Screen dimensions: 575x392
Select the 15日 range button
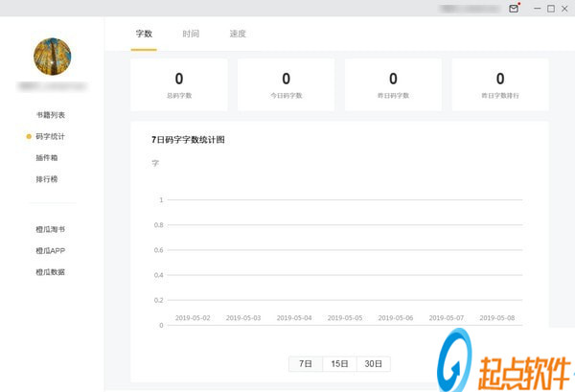[x=339, y=364]
